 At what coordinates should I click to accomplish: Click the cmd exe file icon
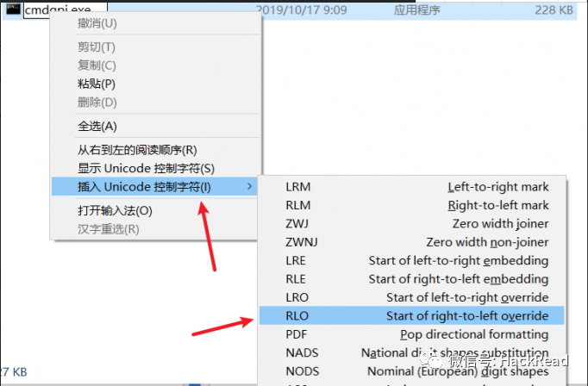tap(13, 9)
